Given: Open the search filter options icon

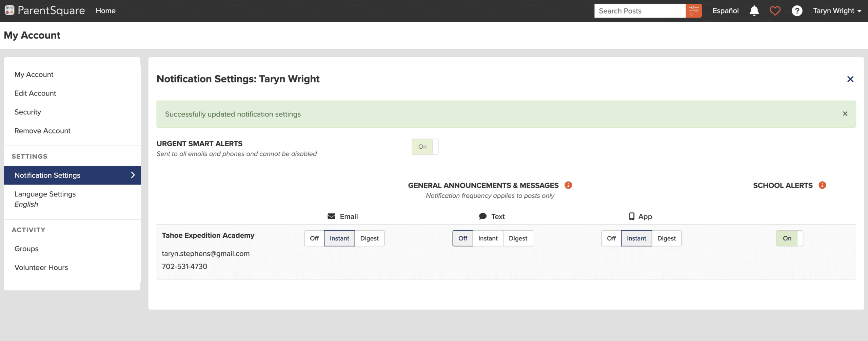Looking at the screenshot, I should click(x=693, y=11).
